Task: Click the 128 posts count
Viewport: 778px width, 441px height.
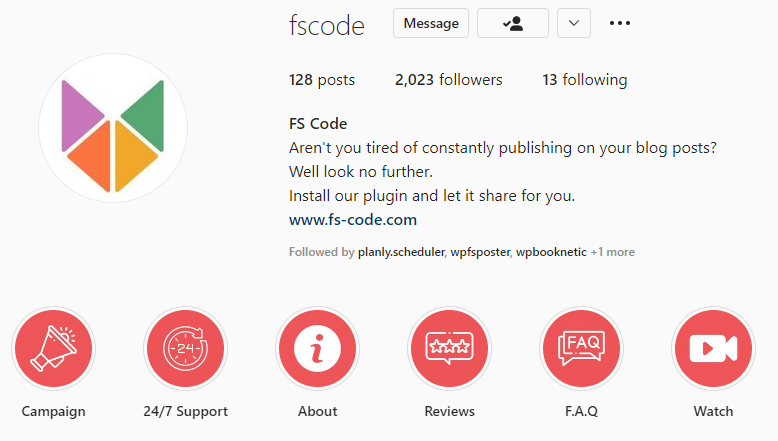Action: (322, 80)
